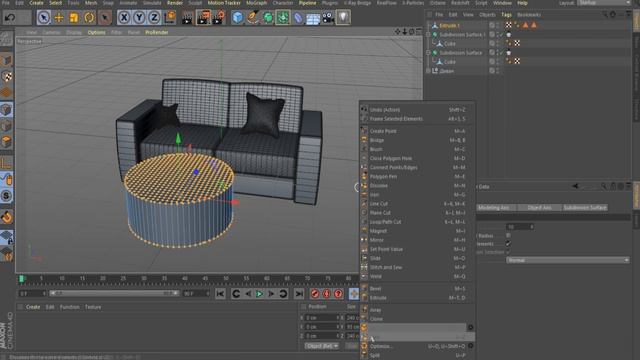The width and height of the screenshot is (640, 360).
Task: Choose Extrude from the context menu
Action: coord(378,298)
